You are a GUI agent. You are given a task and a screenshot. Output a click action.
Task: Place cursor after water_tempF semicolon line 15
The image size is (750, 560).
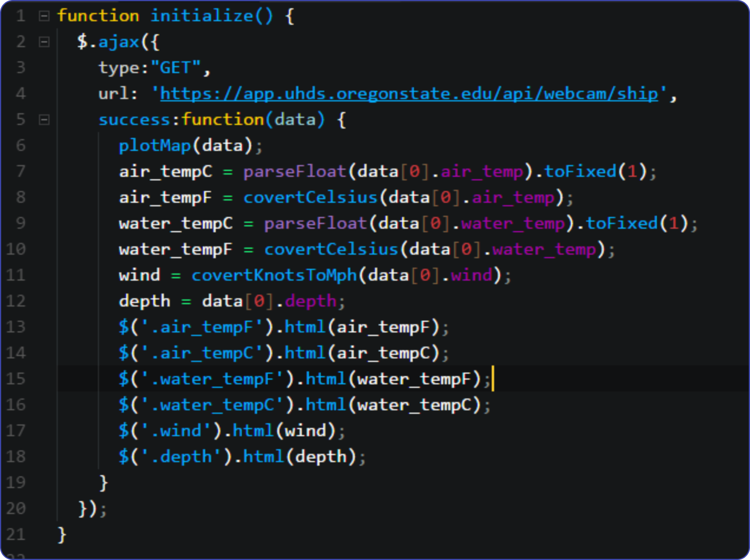(493, 378)
